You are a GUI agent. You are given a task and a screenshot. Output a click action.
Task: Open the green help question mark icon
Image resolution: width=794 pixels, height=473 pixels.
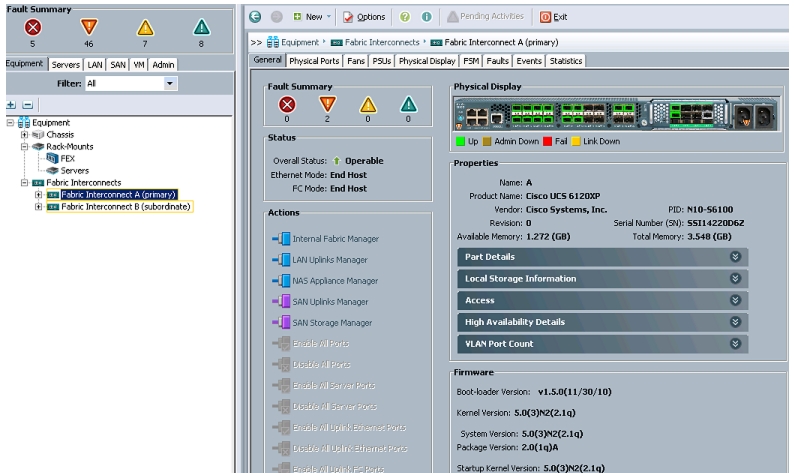coord(405,17)
